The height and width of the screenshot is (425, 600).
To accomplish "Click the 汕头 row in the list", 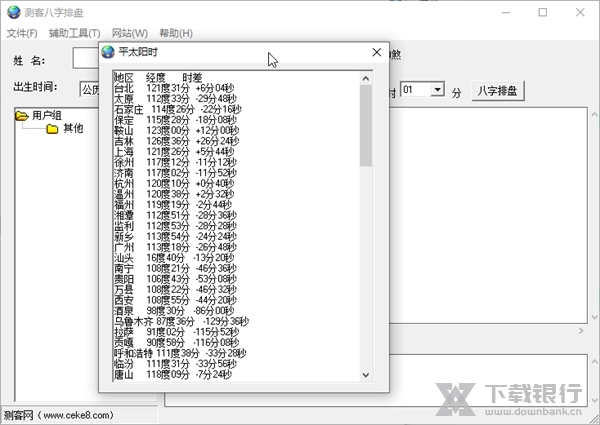I will [x=174, y=258].
